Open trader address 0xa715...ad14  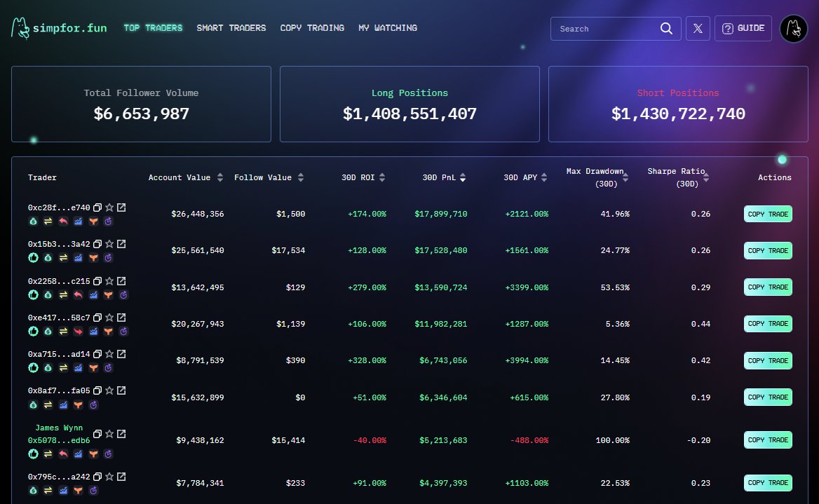[58, 354]
